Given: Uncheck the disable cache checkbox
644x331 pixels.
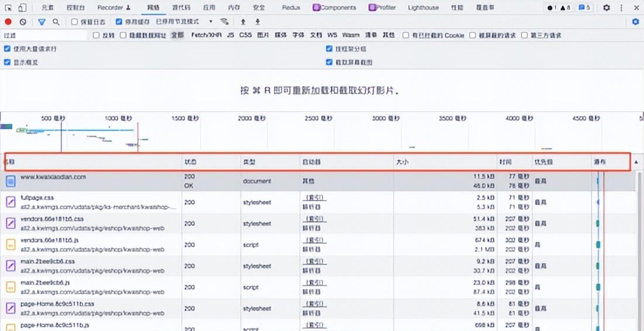Looking at the screenshot, I should coord(119,22).
